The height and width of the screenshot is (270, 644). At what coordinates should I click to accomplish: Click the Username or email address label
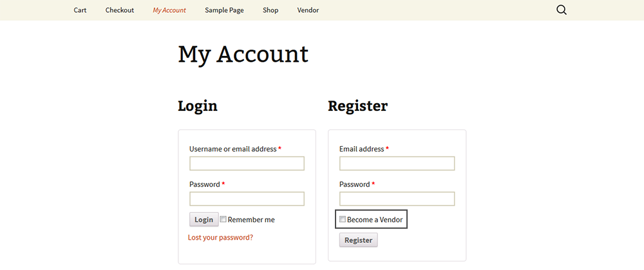(232, 149)
